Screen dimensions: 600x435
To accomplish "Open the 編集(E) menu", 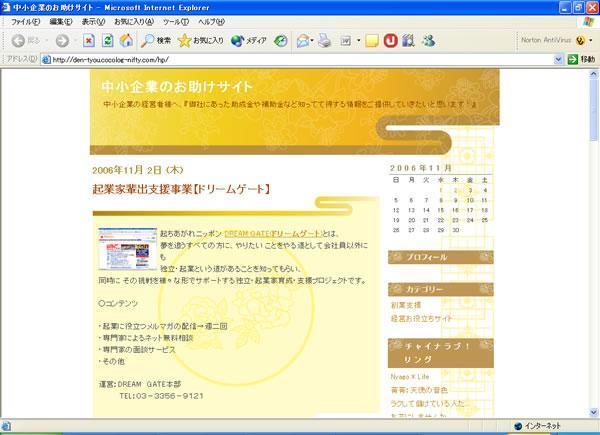I will tap(61, 22).
